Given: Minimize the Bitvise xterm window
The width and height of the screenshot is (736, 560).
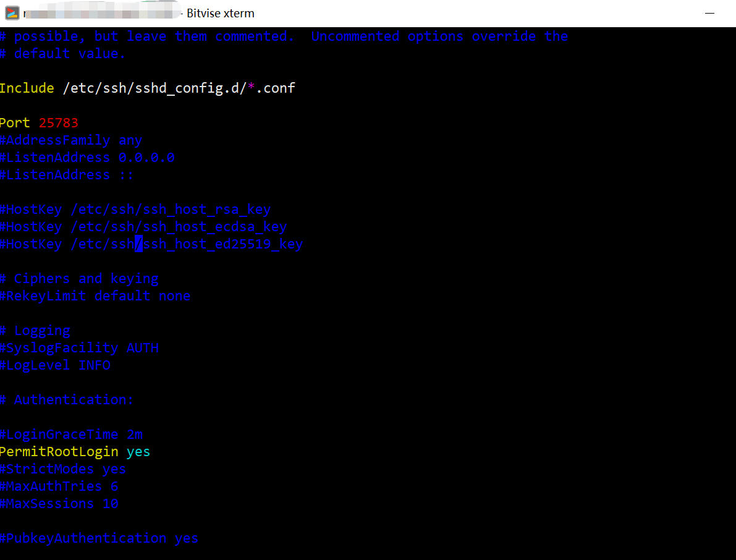Looking at the screenshot, I should click(x=709, y=13).
